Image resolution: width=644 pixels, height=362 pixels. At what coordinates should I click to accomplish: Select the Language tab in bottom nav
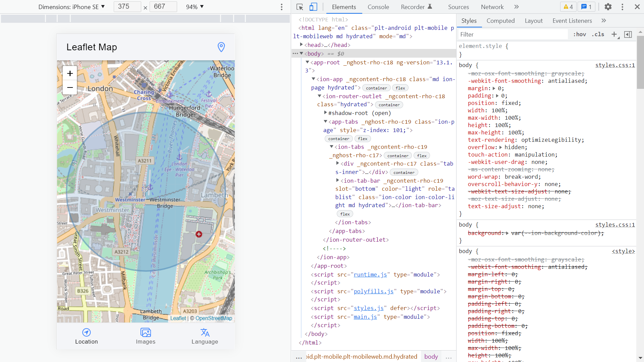[205, 337]
